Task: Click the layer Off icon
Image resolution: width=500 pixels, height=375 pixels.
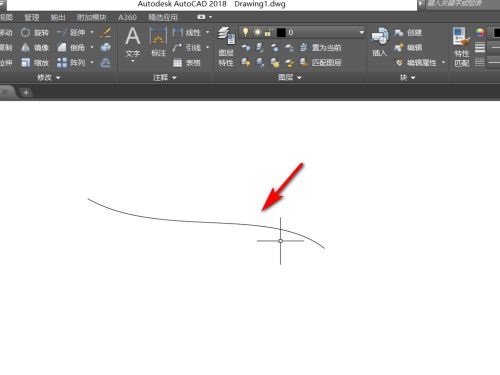Action: point(246,48)
